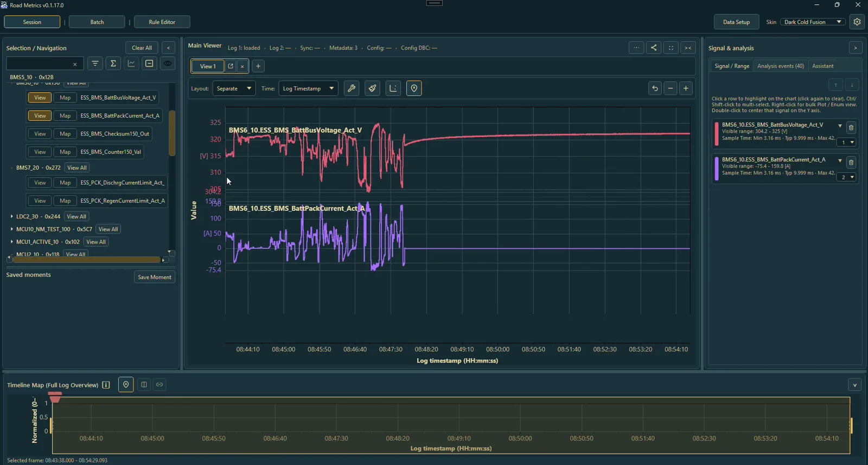
Task: Click the brush clear tool icon
Action: click(372, 88)
